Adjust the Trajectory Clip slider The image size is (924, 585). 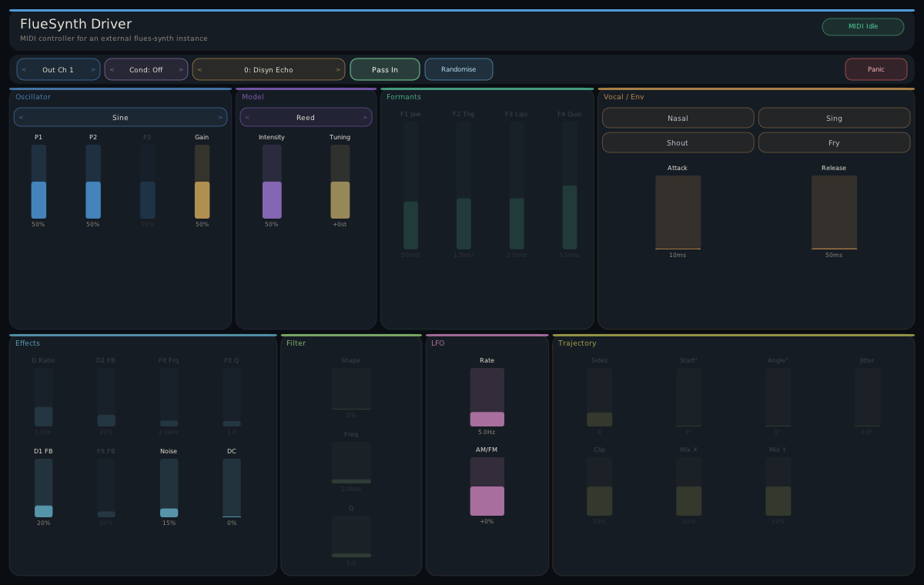(600, 486)
